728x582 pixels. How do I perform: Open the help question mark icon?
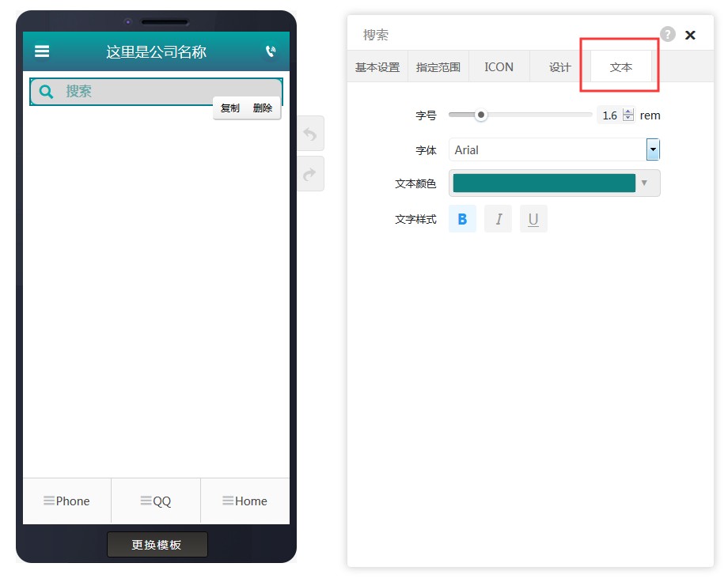click(x=668, y=34)
